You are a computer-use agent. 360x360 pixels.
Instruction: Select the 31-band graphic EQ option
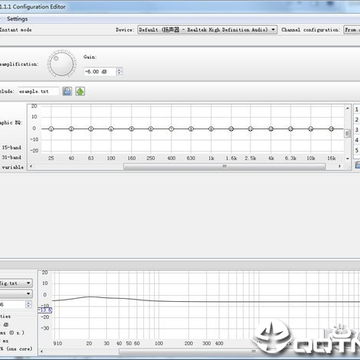(x=12, y=157)
